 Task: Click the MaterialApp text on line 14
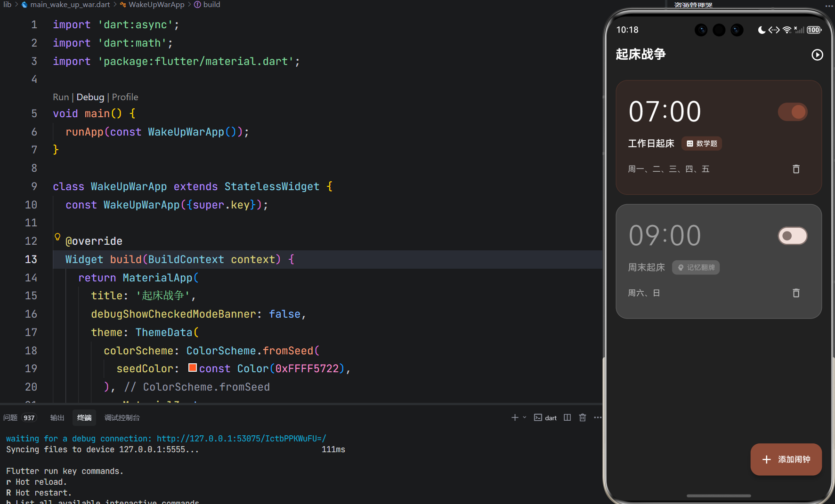pos(157,278)
